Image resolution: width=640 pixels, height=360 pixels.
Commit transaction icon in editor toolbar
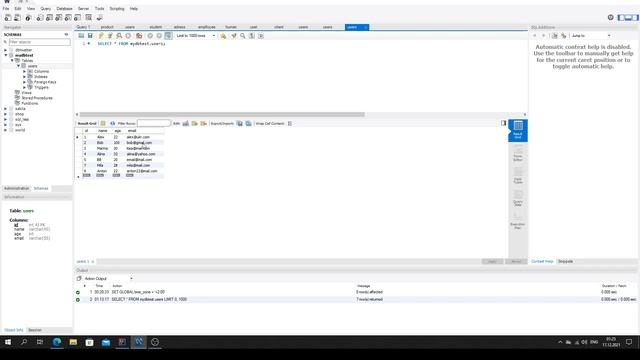(150, 36)
